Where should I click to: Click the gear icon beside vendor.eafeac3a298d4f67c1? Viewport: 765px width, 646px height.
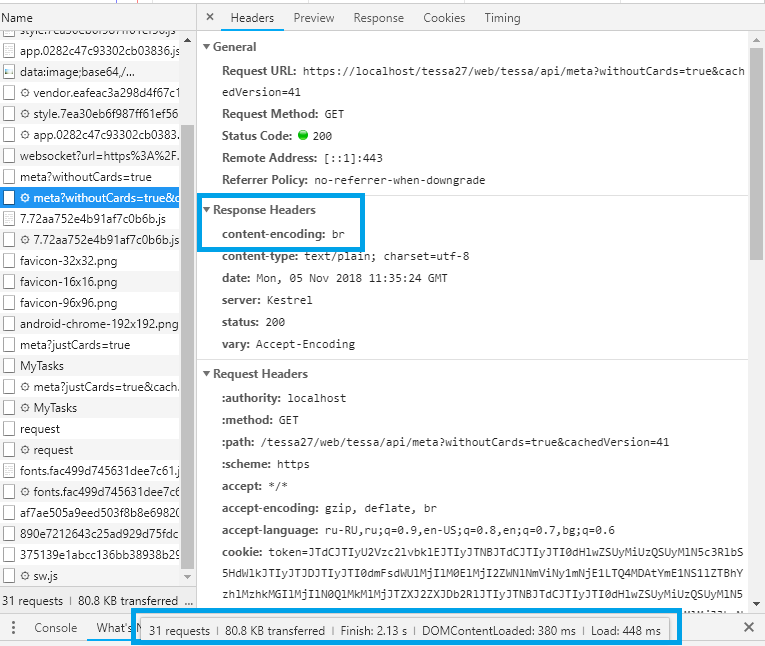25,93
